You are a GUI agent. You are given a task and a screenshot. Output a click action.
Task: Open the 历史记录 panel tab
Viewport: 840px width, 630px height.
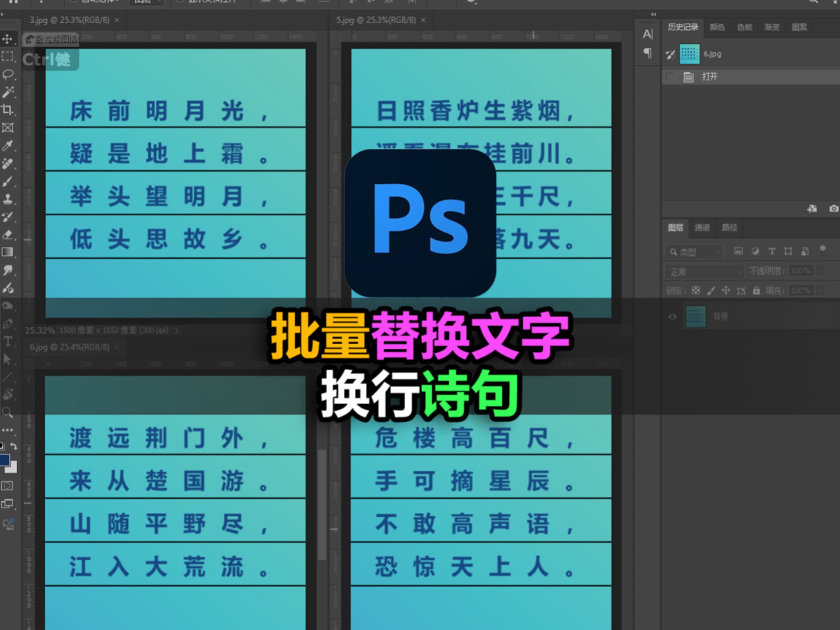(x=683, y=27)
